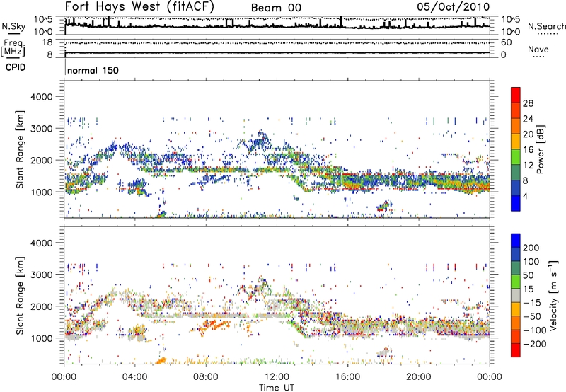Select the '3000' range tick in the velocity panel
This screenshot has height=392, width=566.
41,275
